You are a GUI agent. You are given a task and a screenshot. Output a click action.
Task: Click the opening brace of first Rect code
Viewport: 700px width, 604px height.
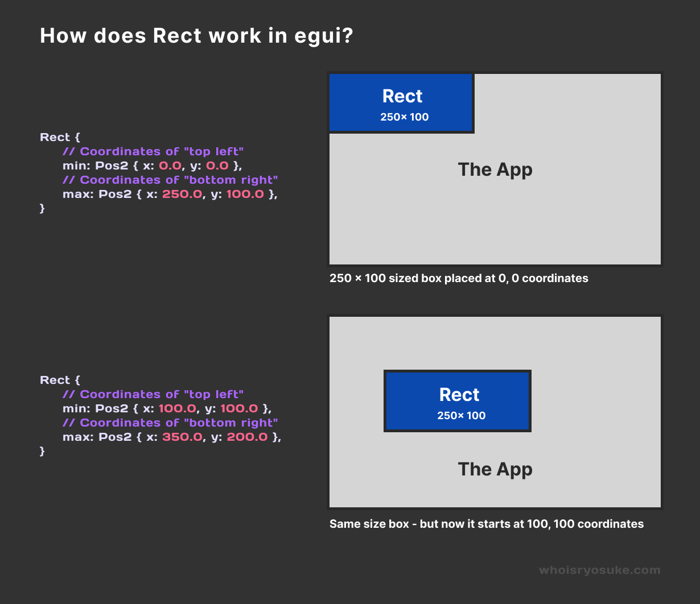(x=77, y=137)
